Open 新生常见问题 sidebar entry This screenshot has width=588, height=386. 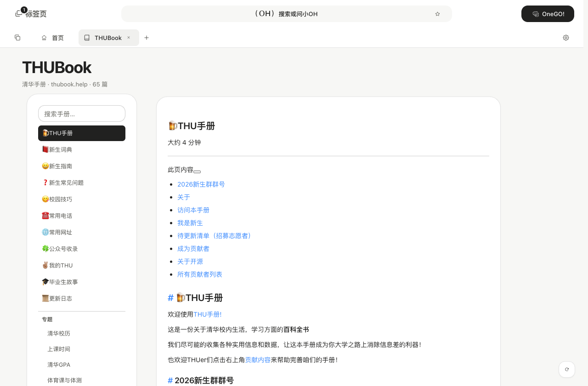(x=82, y=183)
